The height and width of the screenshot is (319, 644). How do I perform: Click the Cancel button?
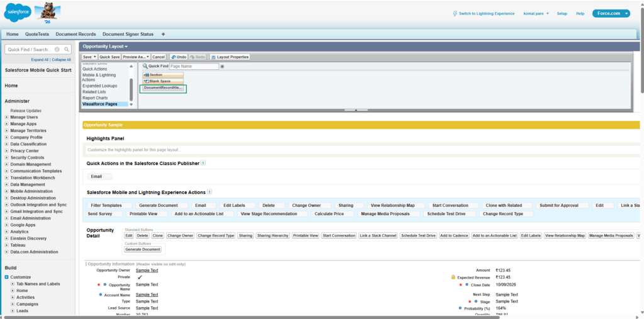pos(158,57)
